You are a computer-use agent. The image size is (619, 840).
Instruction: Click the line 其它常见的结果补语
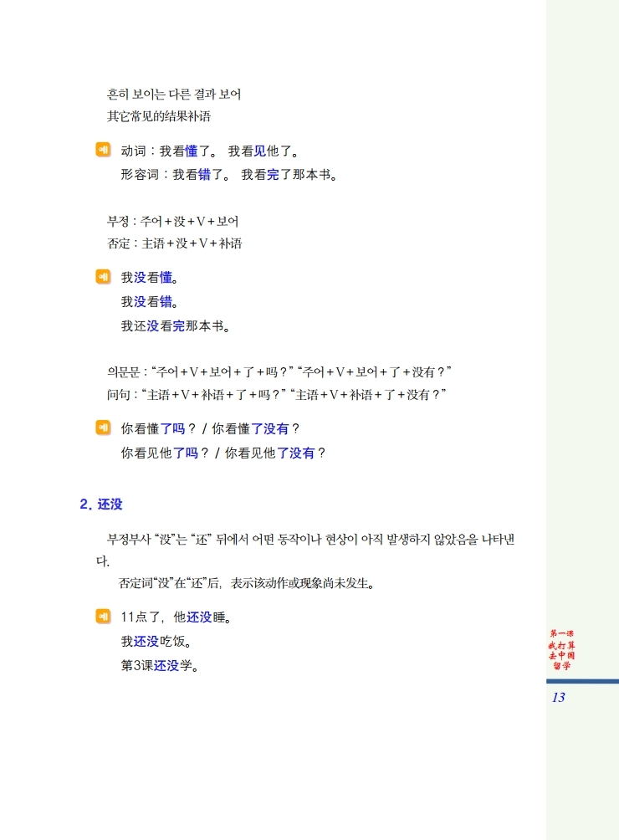click(x=159, y=116)
